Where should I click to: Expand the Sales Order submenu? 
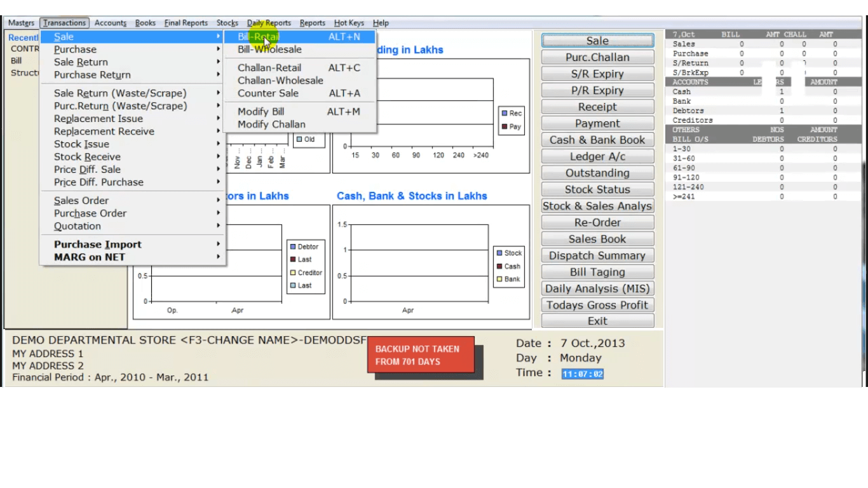click(x=133, y=201)
